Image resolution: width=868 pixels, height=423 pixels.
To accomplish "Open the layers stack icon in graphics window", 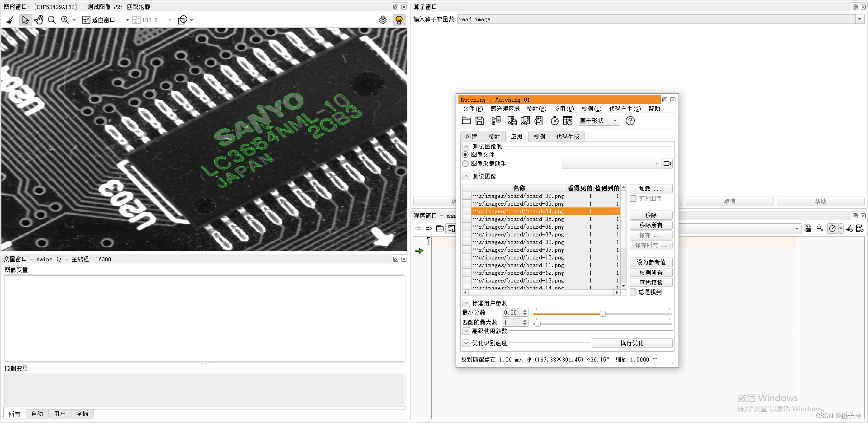I will click(383, 20).
